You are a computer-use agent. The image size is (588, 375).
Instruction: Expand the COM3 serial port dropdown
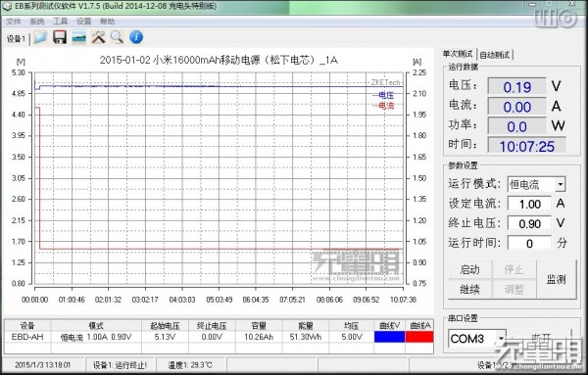pos(501,339)
